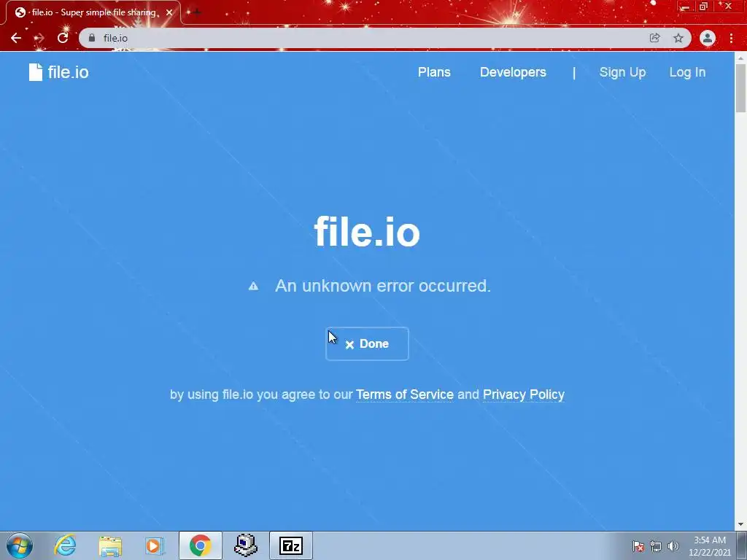The width and height of the screenshot is (747, 560).
Task: Click the share page icon in address bar
Action: coord(654,38)
